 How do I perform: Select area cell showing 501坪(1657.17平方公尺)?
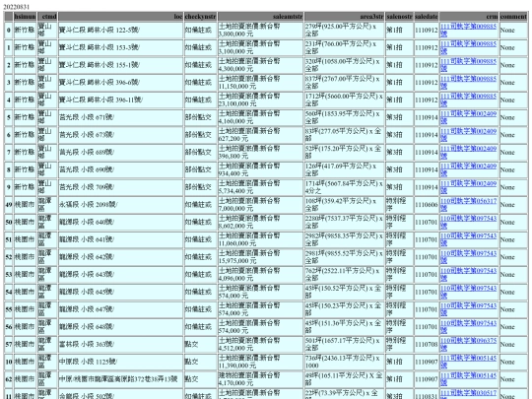click(344, 345)
